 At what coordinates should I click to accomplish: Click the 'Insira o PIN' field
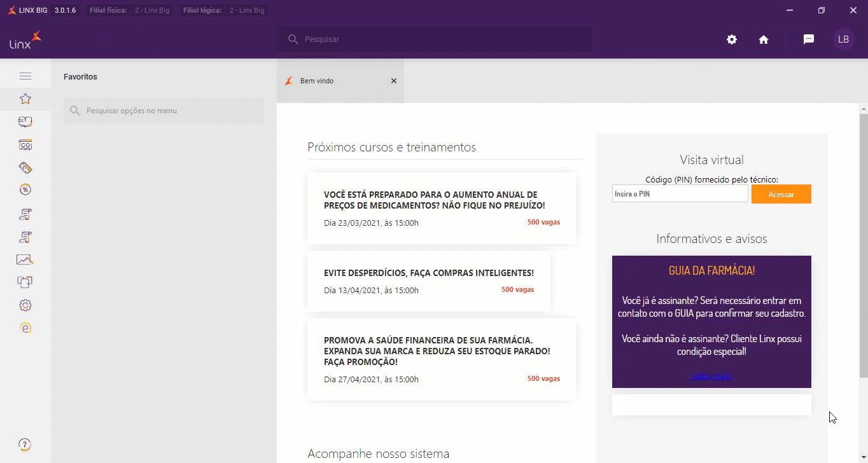click(680, 194)
